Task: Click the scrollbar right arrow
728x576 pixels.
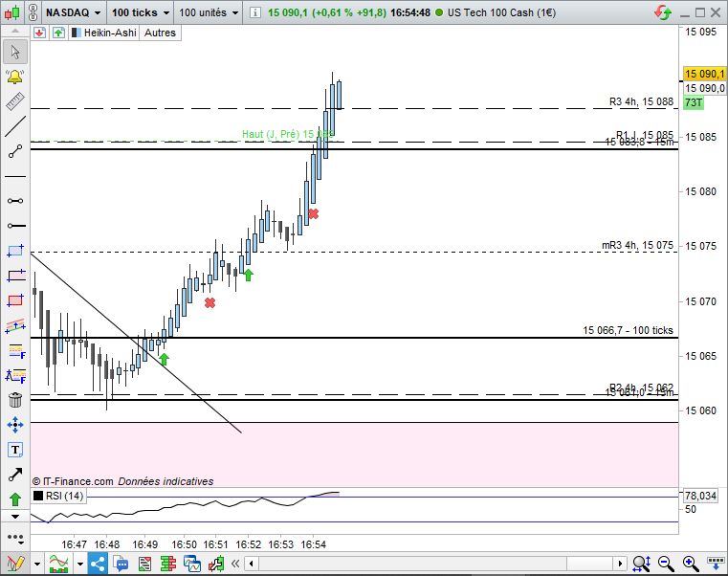Action: click(x=620, y=564)
